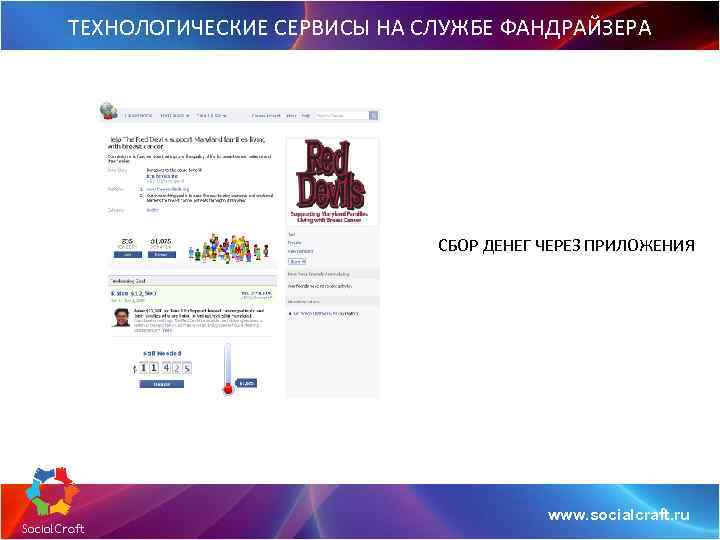720x540 pixels.
Task: Click the blue amount tag beside thermometer
Action: [x=246, y=383]
